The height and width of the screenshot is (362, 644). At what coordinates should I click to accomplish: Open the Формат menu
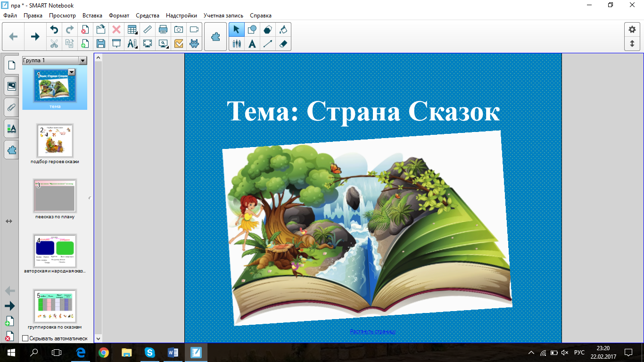(119, 16)
